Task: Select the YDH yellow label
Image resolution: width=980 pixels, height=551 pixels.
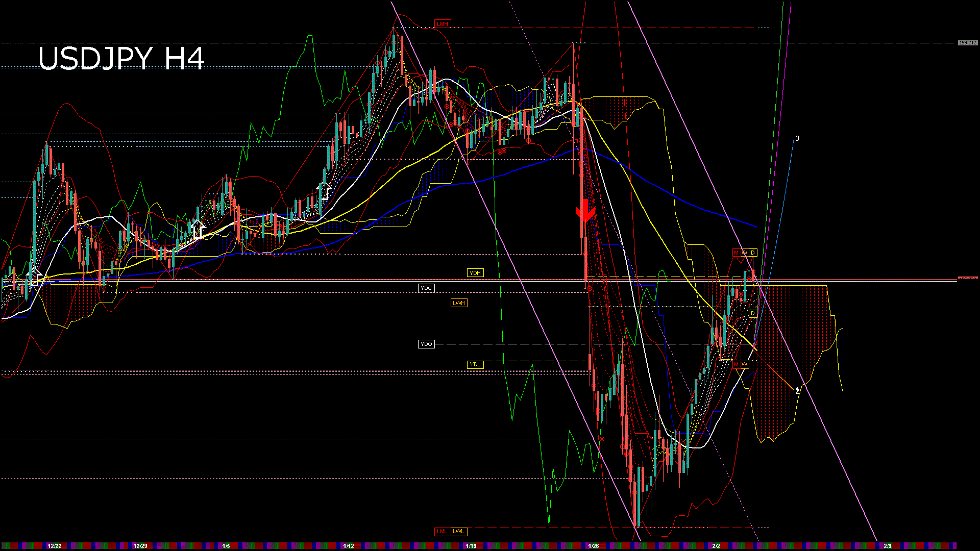Action: (475, 273)
